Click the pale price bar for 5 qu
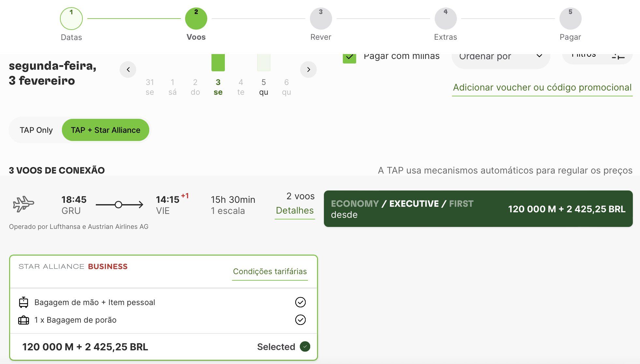 point(264,63)
